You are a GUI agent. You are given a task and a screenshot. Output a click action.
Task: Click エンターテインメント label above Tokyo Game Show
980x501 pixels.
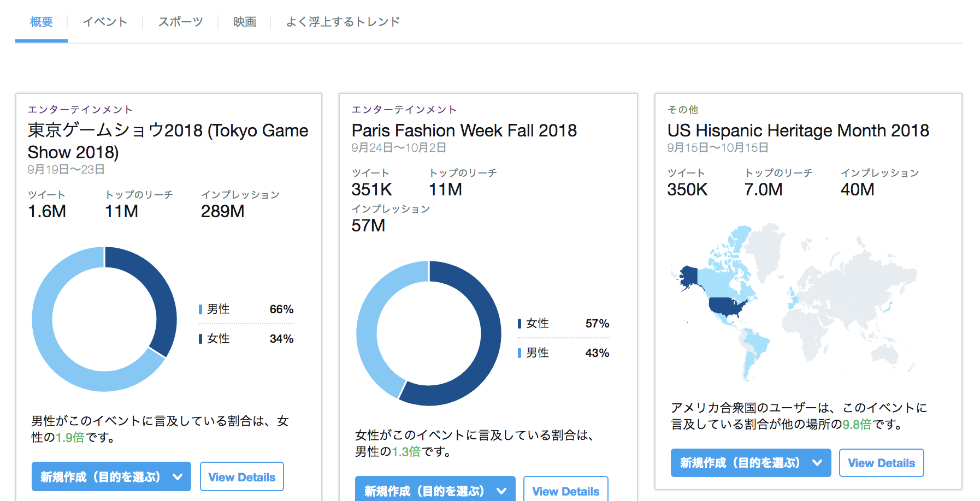point(80,109)
